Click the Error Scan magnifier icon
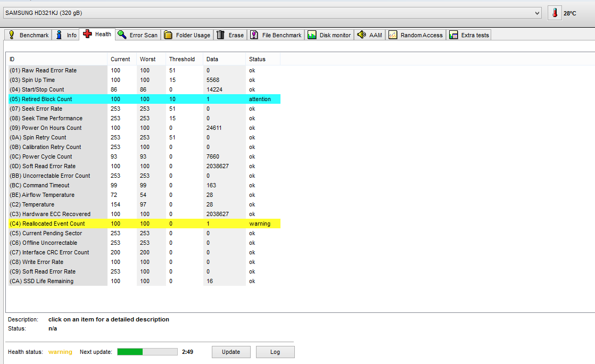The height and width of the screenshot is (364, 595). [122, 35]
